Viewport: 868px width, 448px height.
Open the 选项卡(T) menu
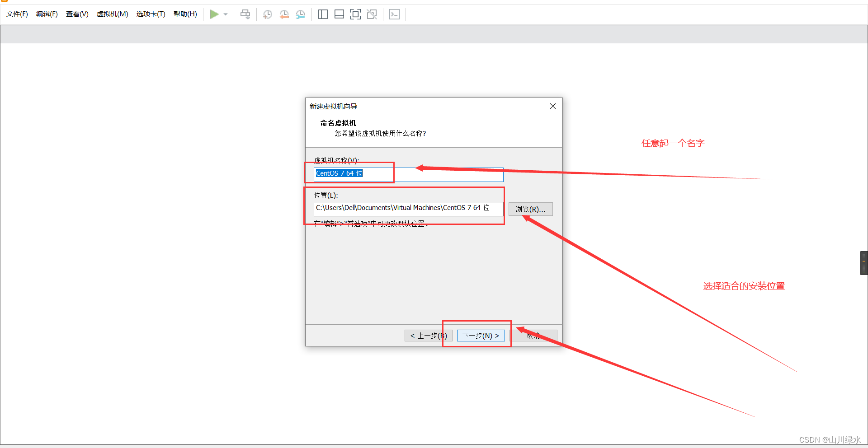151,14
